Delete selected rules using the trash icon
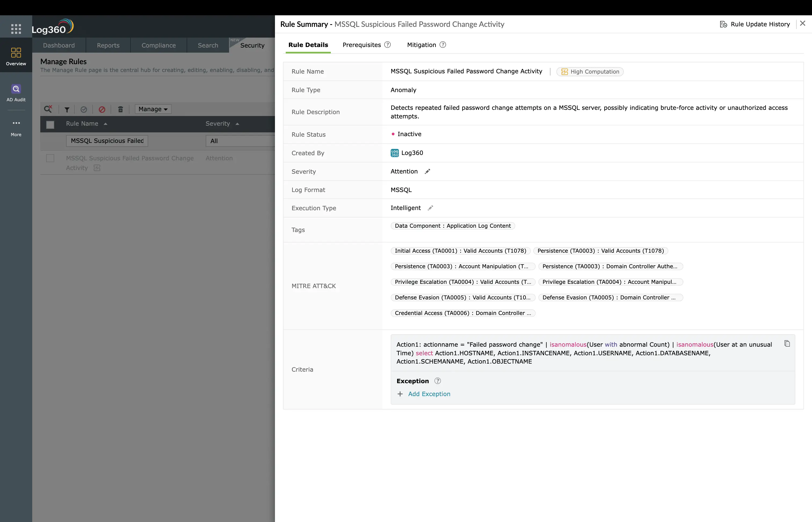Screen dimensions: 812x522 tap(120, 109)
